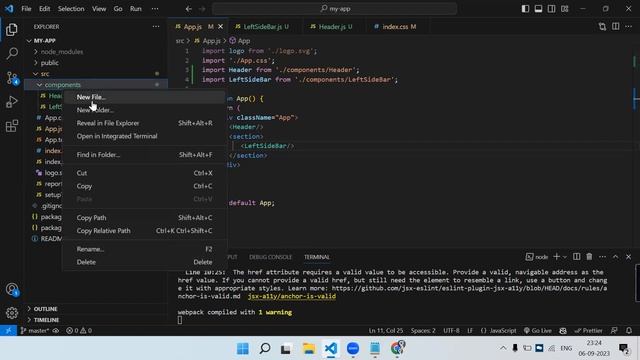Click Ln 11, Col 25 cursor position

(x=386, y=331)
